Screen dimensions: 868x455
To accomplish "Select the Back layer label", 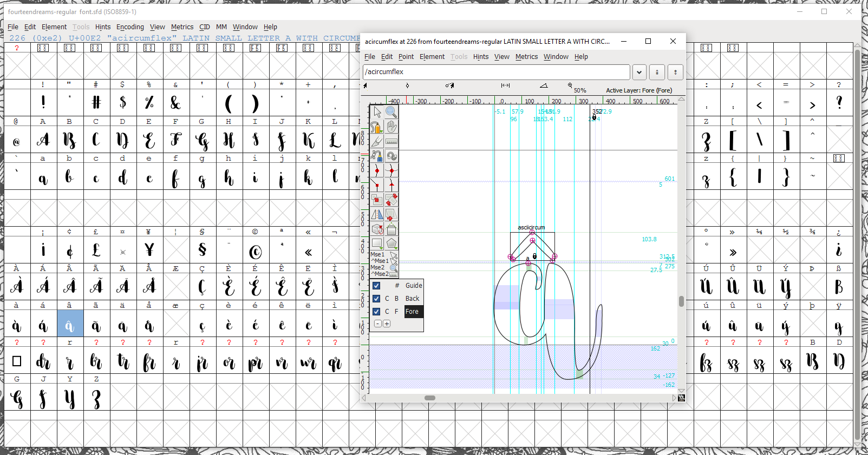I will (x=413, y=299).
